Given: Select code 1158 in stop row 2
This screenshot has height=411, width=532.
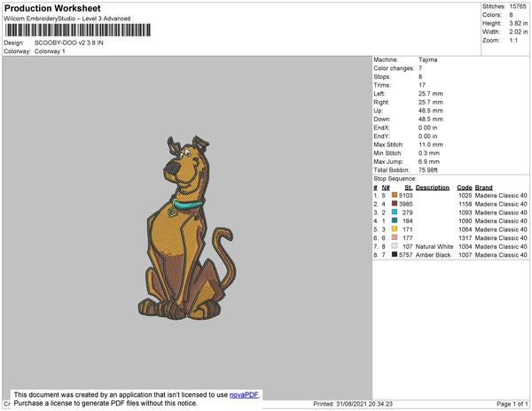Looking at the screenshot, I should coord(465,204).
